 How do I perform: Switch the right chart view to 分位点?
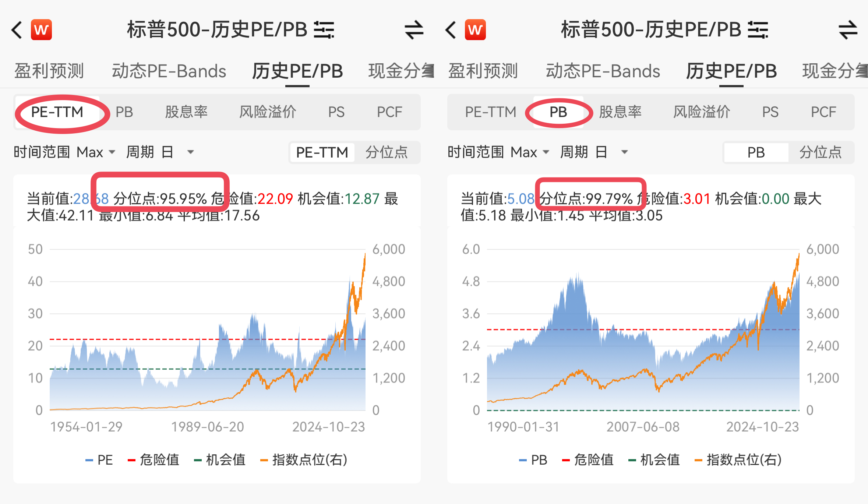click(821, 152)
